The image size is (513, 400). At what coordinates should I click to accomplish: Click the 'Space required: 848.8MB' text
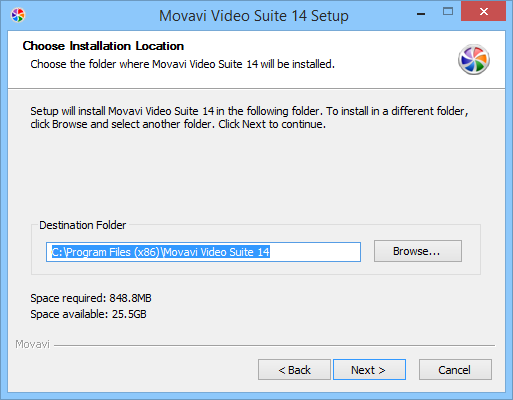tap(91, 298)
